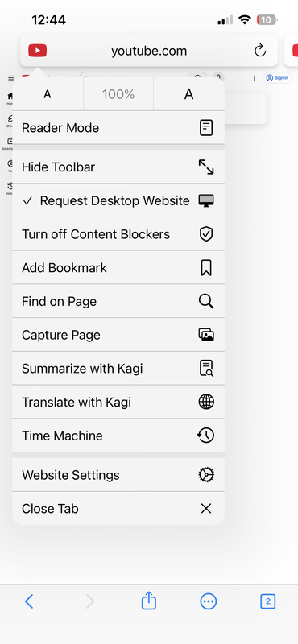Select Summarize with Kagi
Viewport: 298px width, 644px height.
point(118,369)
